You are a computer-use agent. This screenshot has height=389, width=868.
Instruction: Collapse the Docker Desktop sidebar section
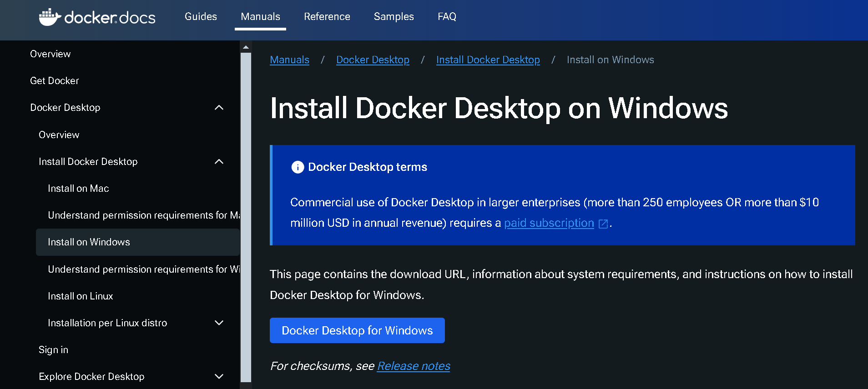coord(219,108)
